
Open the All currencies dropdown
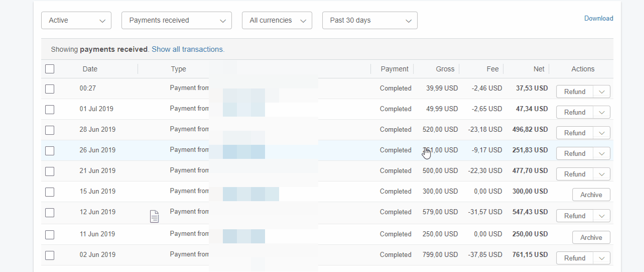(x=277, y=21)
